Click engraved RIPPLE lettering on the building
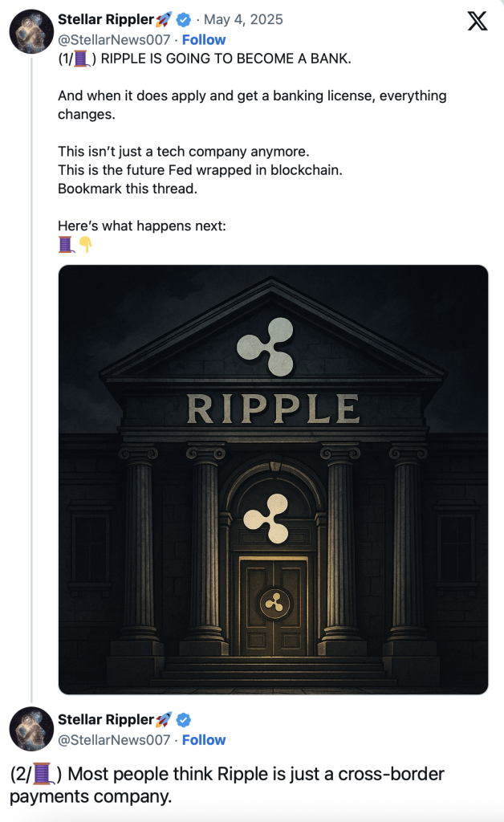 point(274,409)
